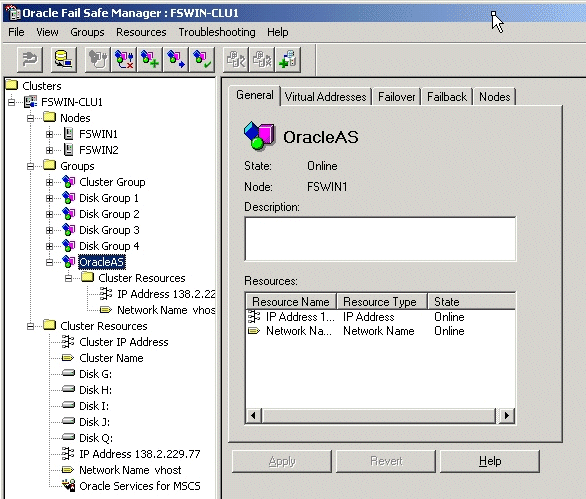586x499 pixels.
Task: Open the Troubleshooting menu
Action: [x=217, y=32]
